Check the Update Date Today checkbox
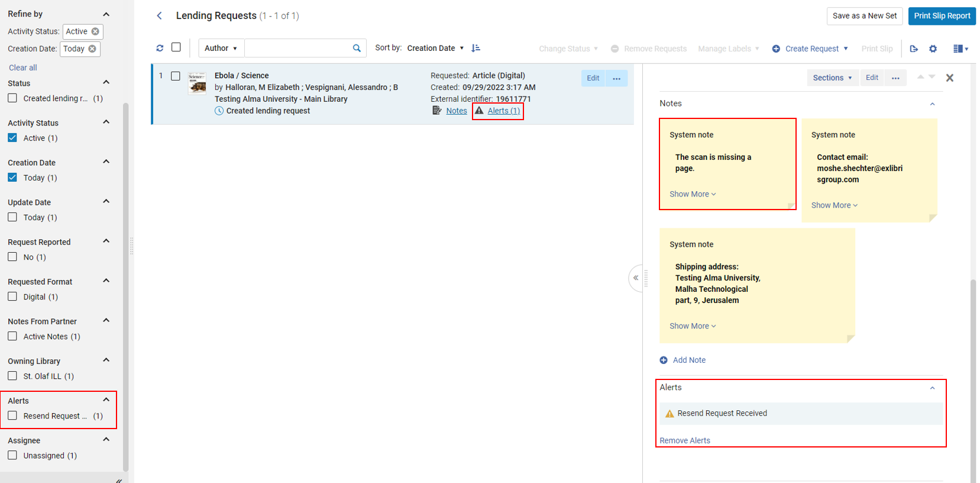980x483 pixels. [12, 217]
